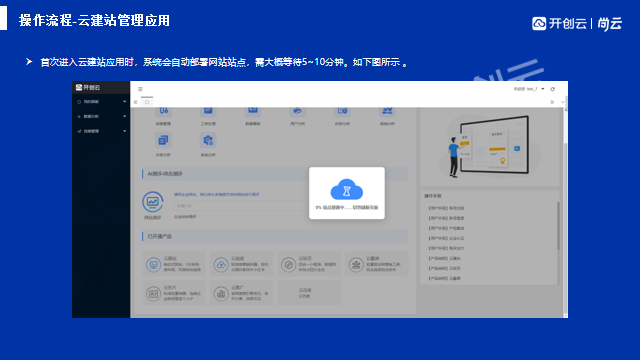Open the 云霸屏 product card
This screenshot has width=640, height=360.
(377, 264)
